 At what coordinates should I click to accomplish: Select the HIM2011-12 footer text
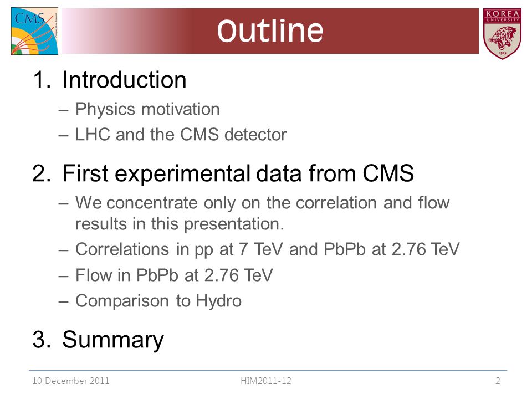pyautogui.click(x=266, y=381)
